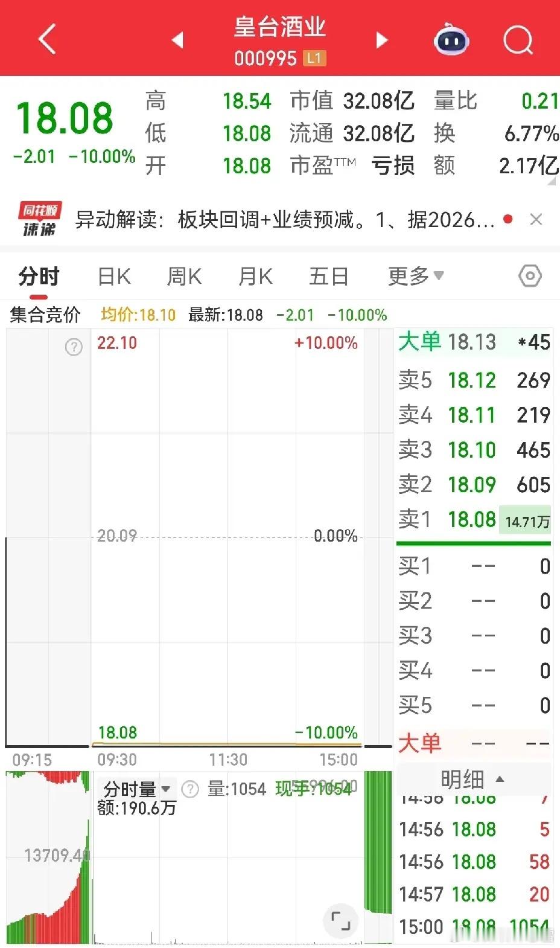Select the 买1 bid row
The width and height of the screenshot is (560, 948).
coord(474,566)
